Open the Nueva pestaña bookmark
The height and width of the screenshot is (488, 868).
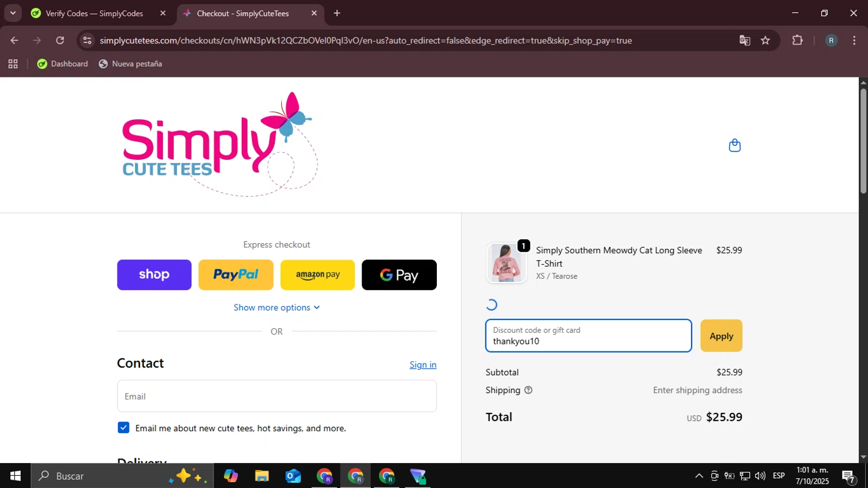(130, 64)
